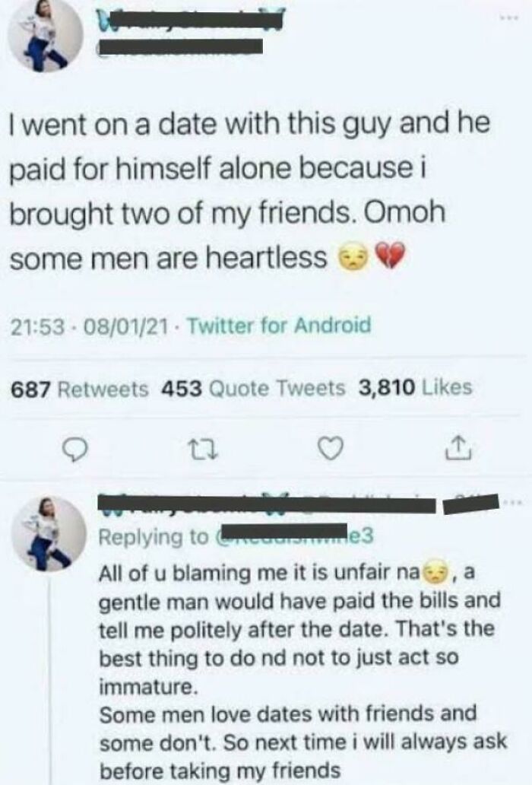
Task: Open the 453 Quote Tweets list
Action: 252,388
